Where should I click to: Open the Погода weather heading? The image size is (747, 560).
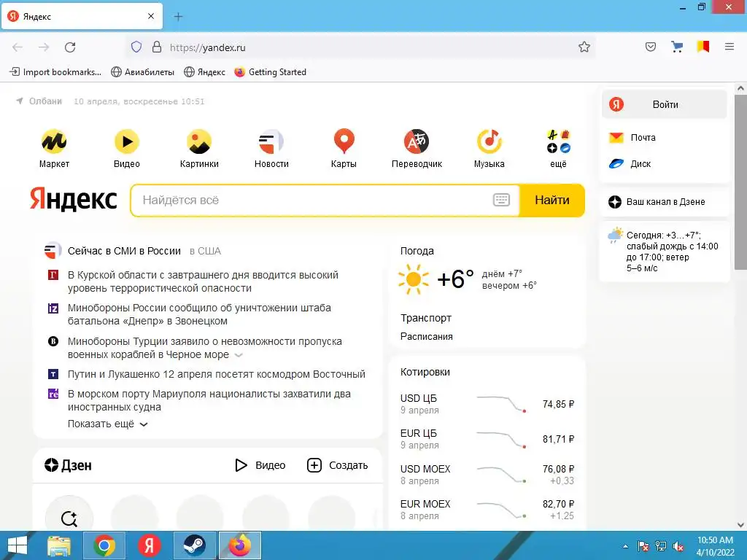(417, 251)
